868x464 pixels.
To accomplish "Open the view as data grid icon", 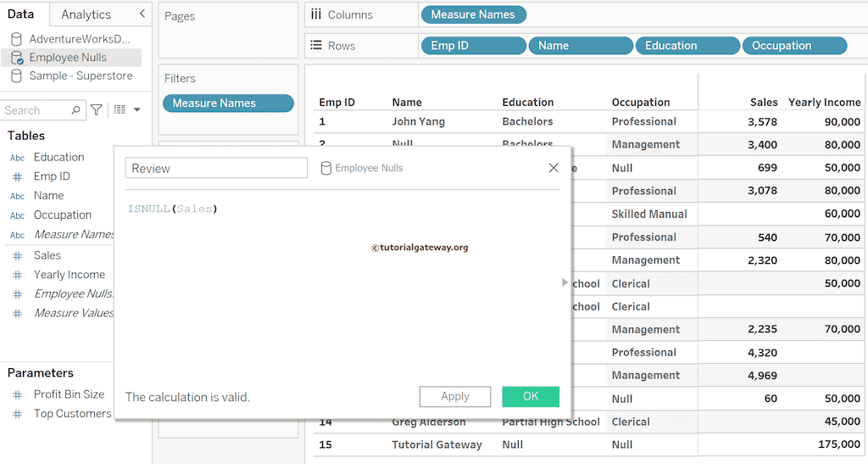I will coord(120,109).
